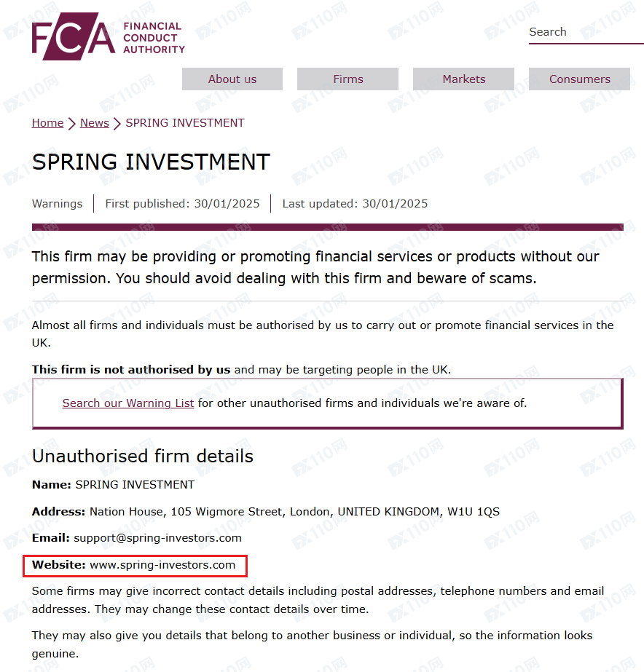
Task: Click the FCA logo emblem
Action: (x=73, y=37)
